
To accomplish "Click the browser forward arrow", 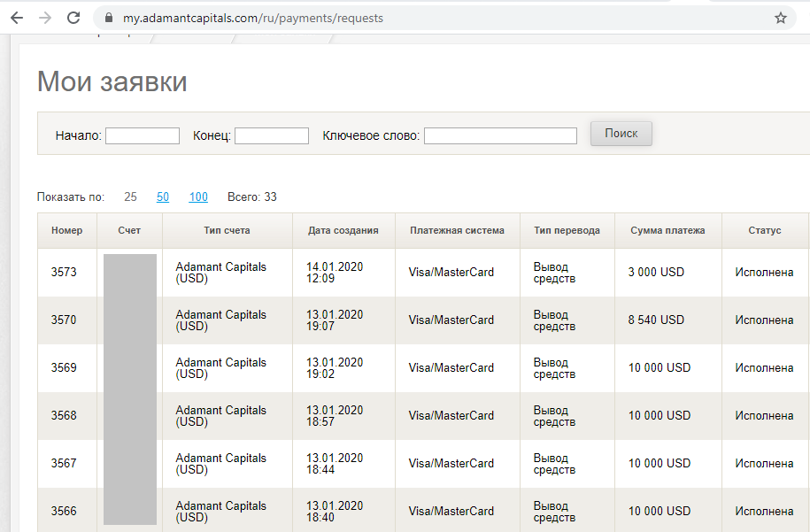I will coord(45,18).
